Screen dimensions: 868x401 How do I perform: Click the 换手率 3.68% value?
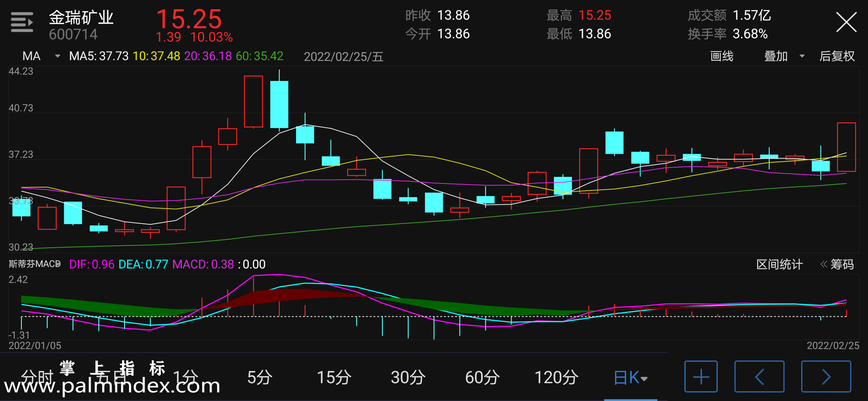(x=728, y=34)
